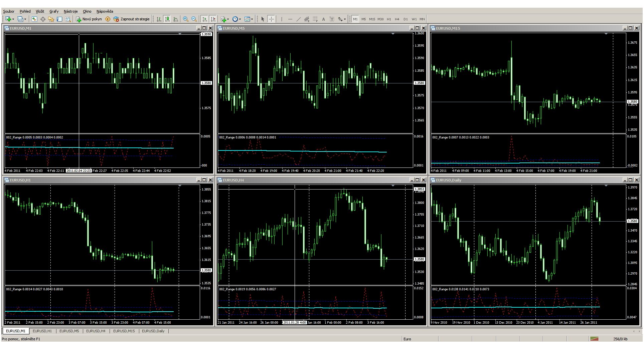Viewport: 644px width, 343px height.
Task: Toggle the M5 timeframe button
Action: coord(364,19)
